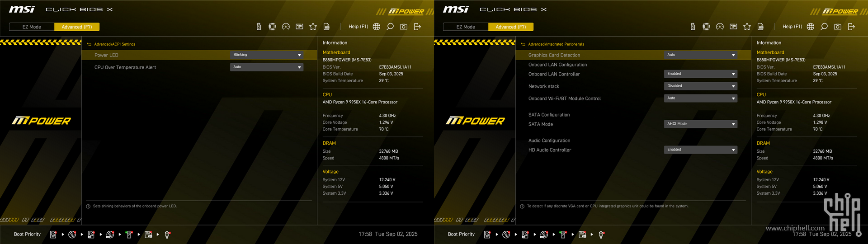The image size is (868, 244).
Task: Select network boot device in Integrated Peripherals window
Action: tap(601, 235)
